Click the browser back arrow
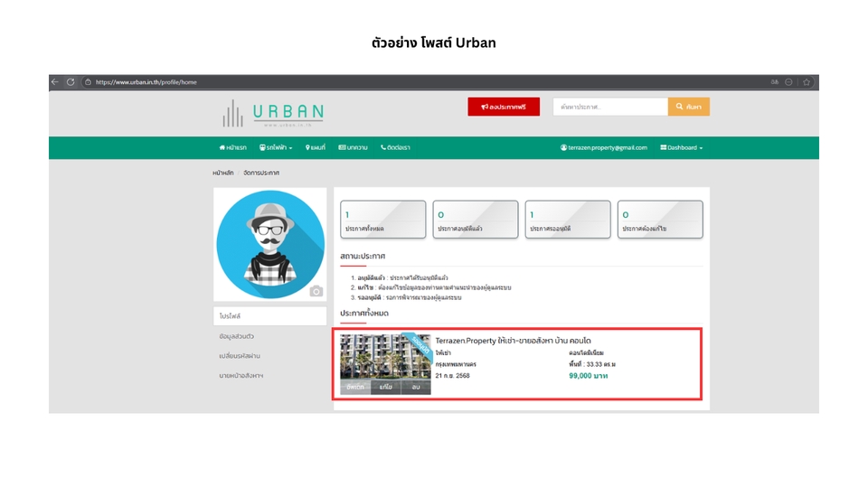 pyautogui.click(x=55, y=82)
